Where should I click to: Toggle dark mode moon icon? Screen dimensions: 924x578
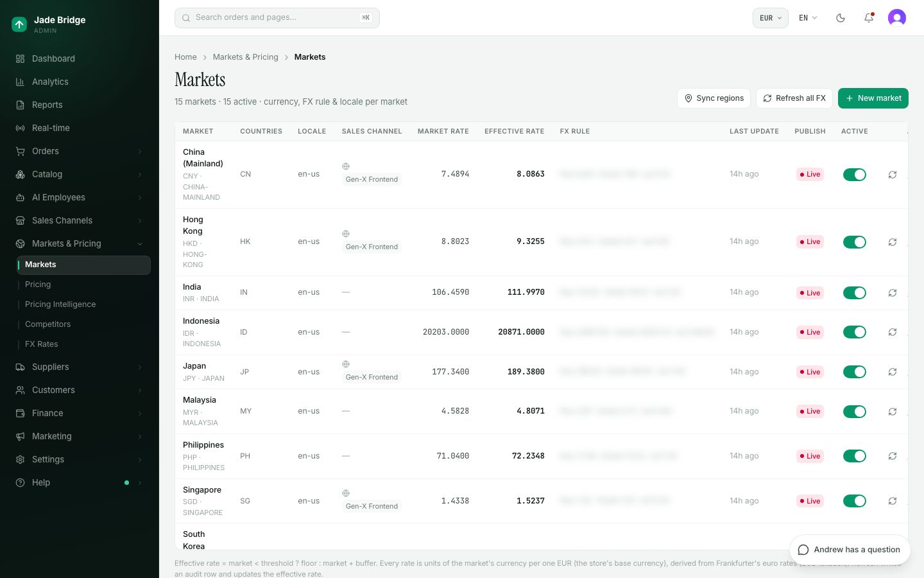coord(841,18)
